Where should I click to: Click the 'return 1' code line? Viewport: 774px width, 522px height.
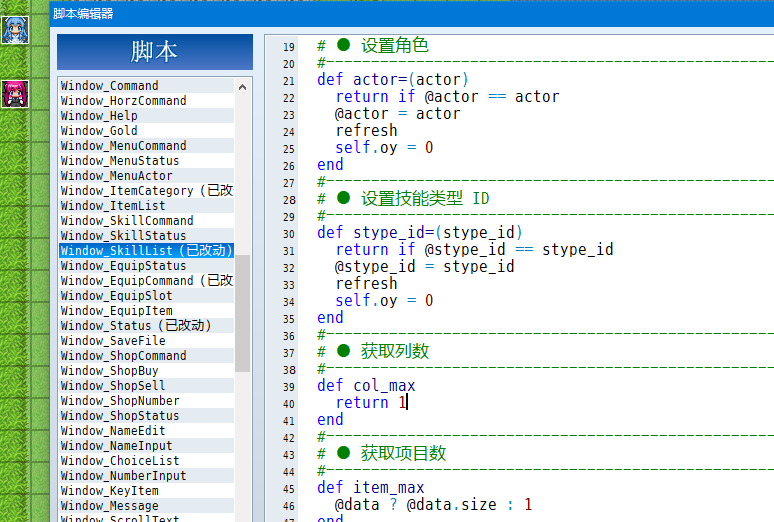371,402
